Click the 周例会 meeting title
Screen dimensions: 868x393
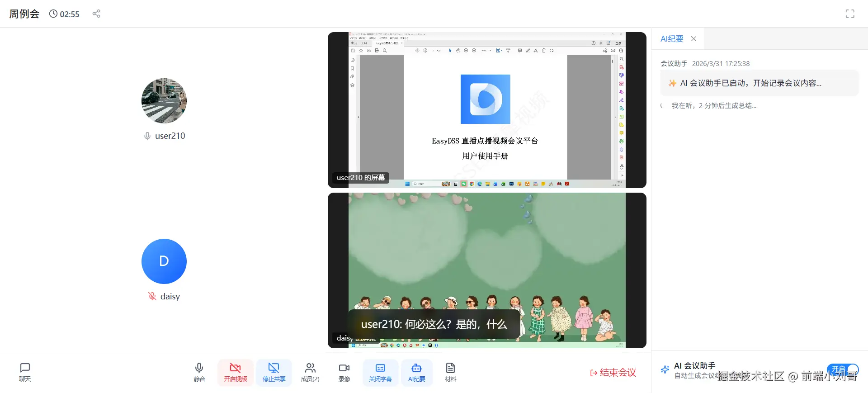(x=24, y=14)
